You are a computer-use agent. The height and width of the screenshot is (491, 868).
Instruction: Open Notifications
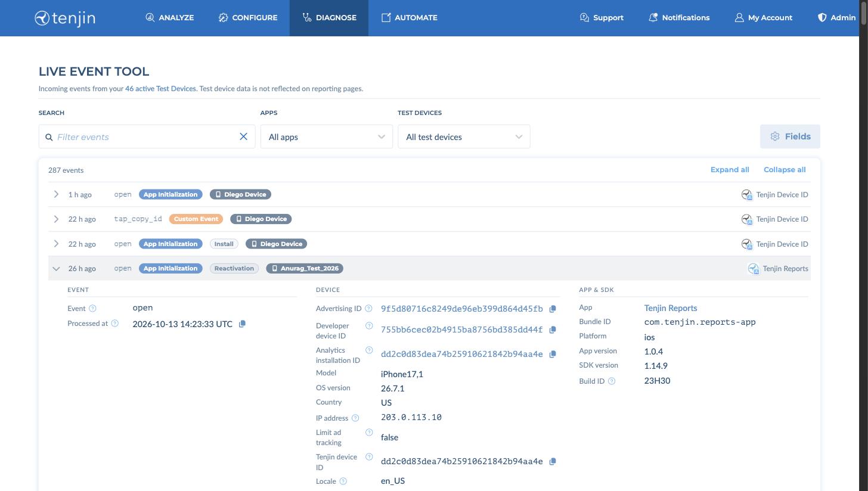point(679,18)
